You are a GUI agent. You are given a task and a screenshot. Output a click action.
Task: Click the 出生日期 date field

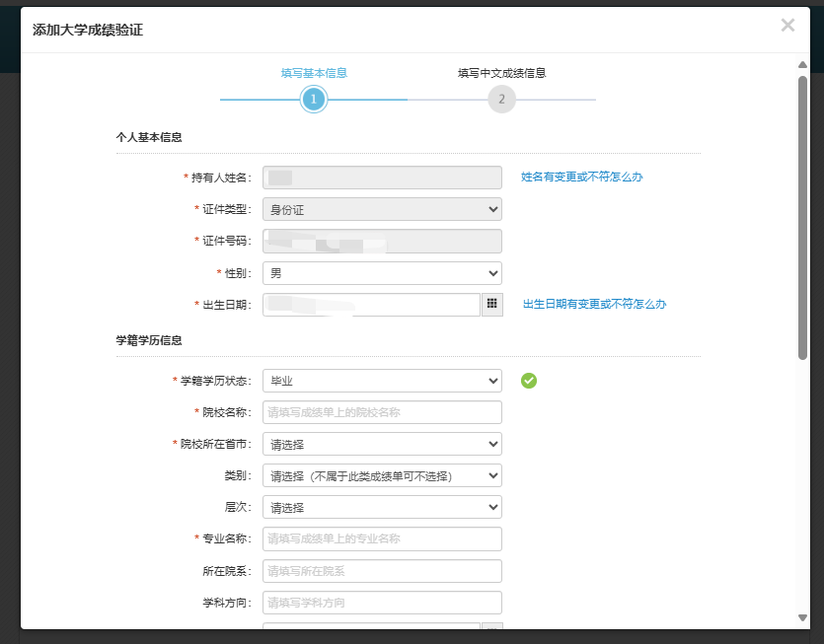point(371,305)
